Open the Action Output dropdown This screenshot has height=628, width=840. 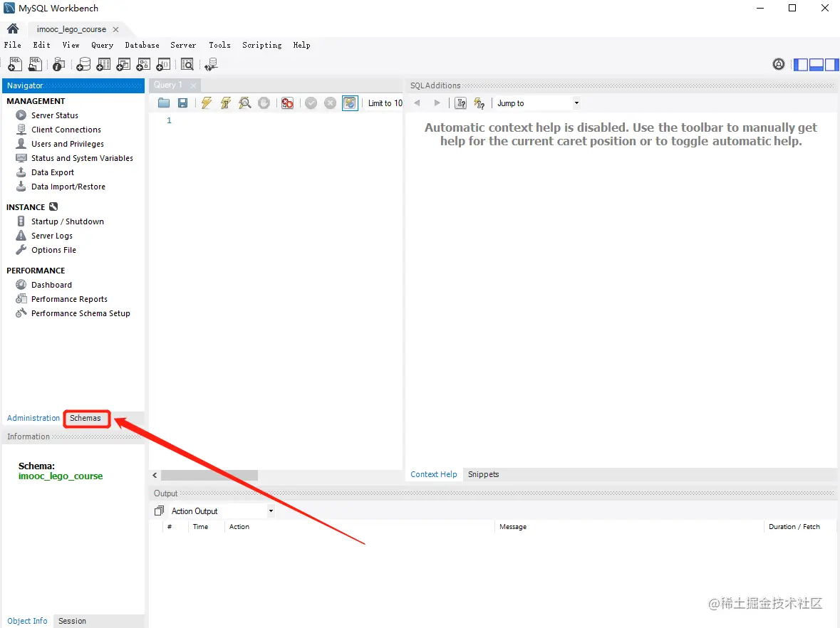point(222,511)
